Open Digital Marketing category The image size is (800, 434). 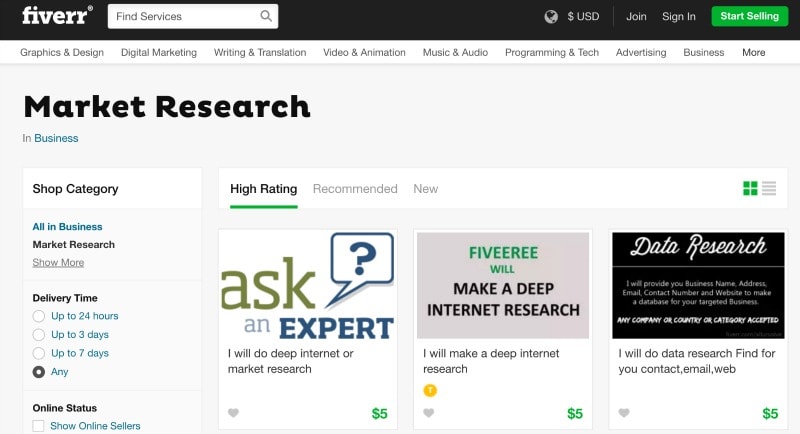pyautogui.click(x=159, y=52)
